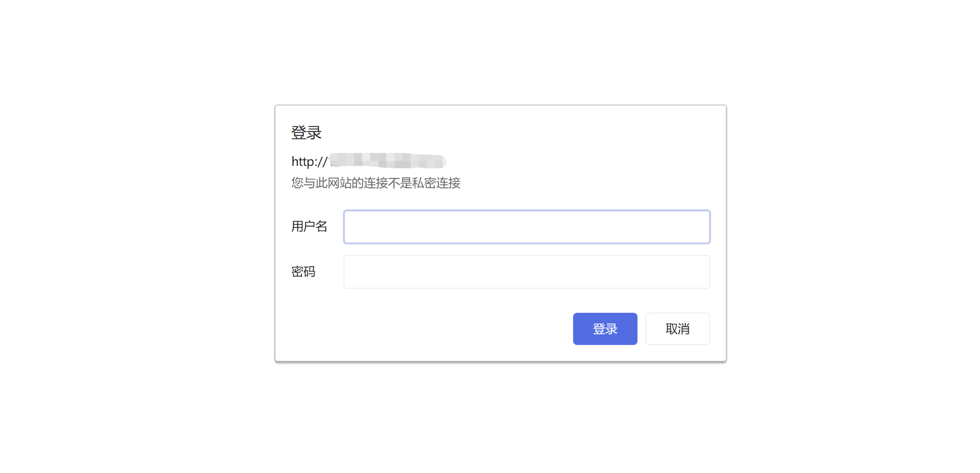980x473 pixels.
Task: Submit credentials with the 登录 button
Action: [x=605, y=329]
